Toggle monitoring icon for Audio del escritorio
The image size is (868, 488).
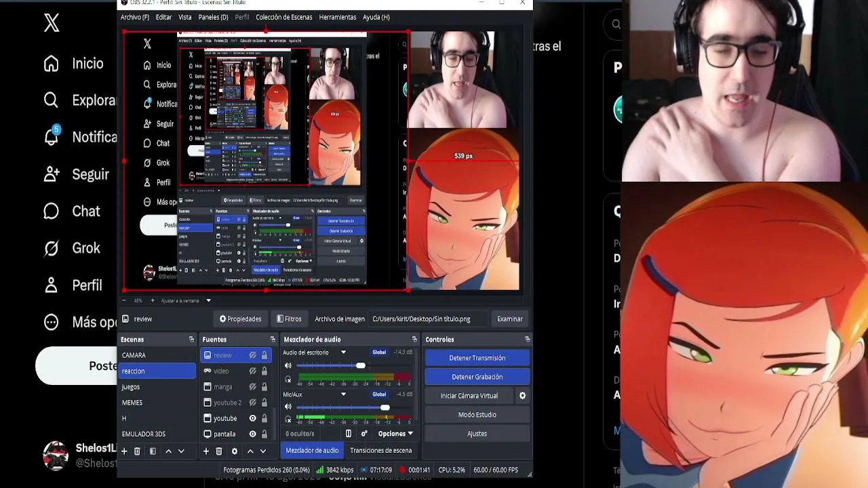point(288,379)
